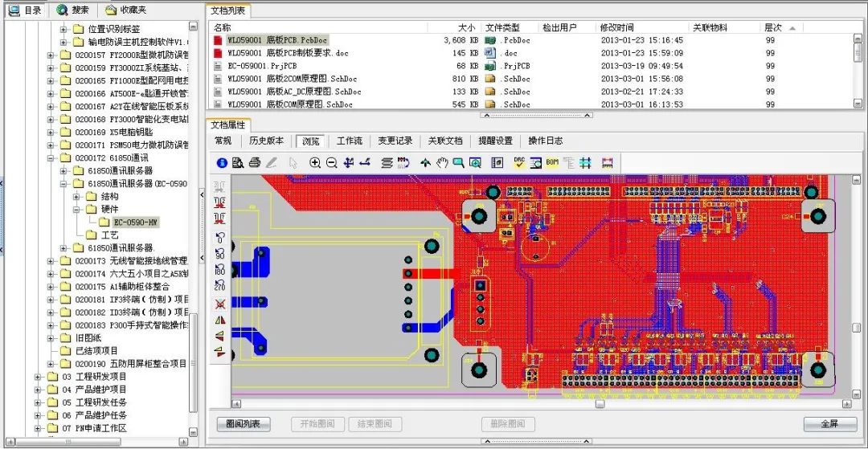This screenshot has height=449, width=868.
Task: Expand the 0200157 FY2000R folder node
Action: [x=51, y=55]
